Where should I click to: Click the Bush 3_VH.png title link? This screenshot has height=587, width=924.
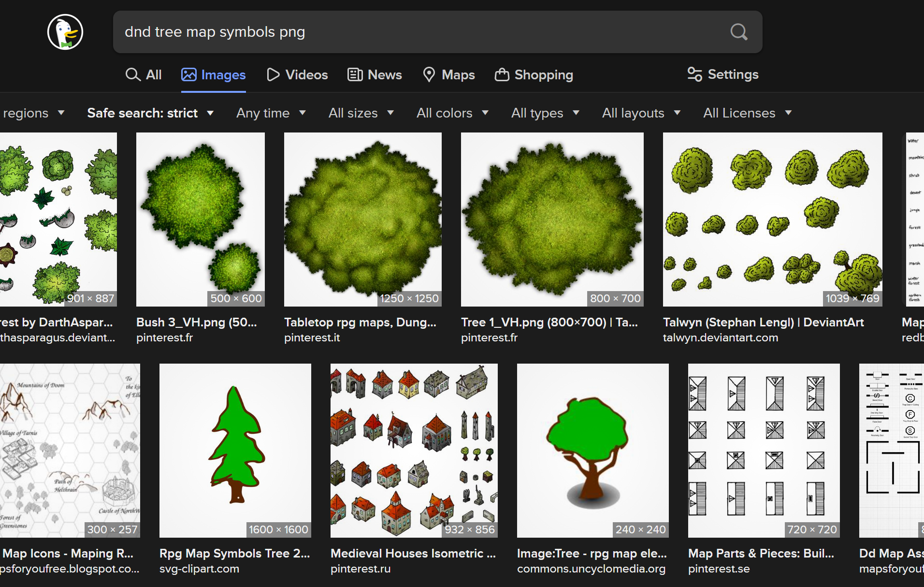pos(197,322)
